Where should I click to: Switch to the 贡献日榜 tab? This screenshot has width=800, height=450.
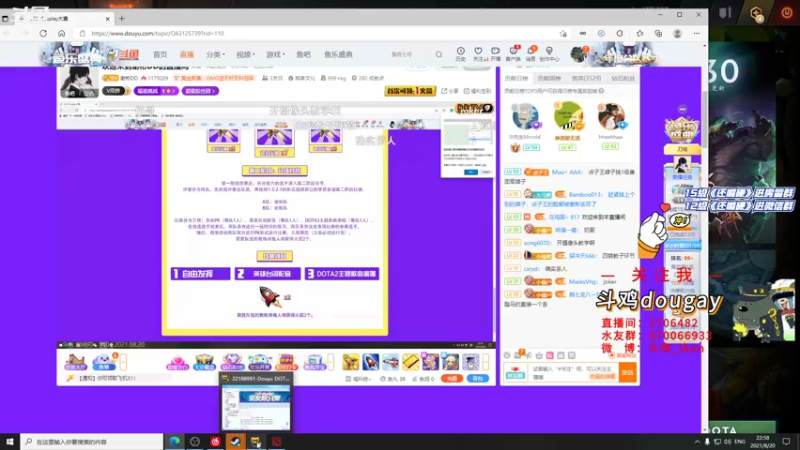tap(516, 78)
